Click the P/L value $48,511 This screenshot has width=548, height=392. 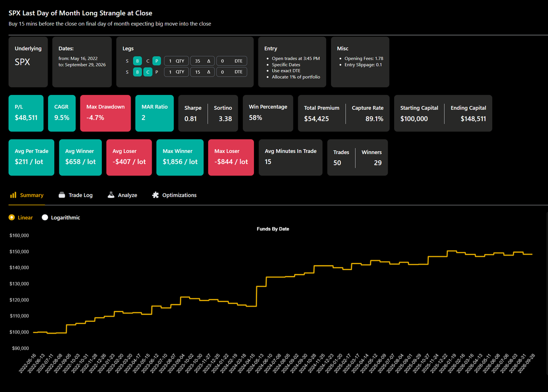26,118
